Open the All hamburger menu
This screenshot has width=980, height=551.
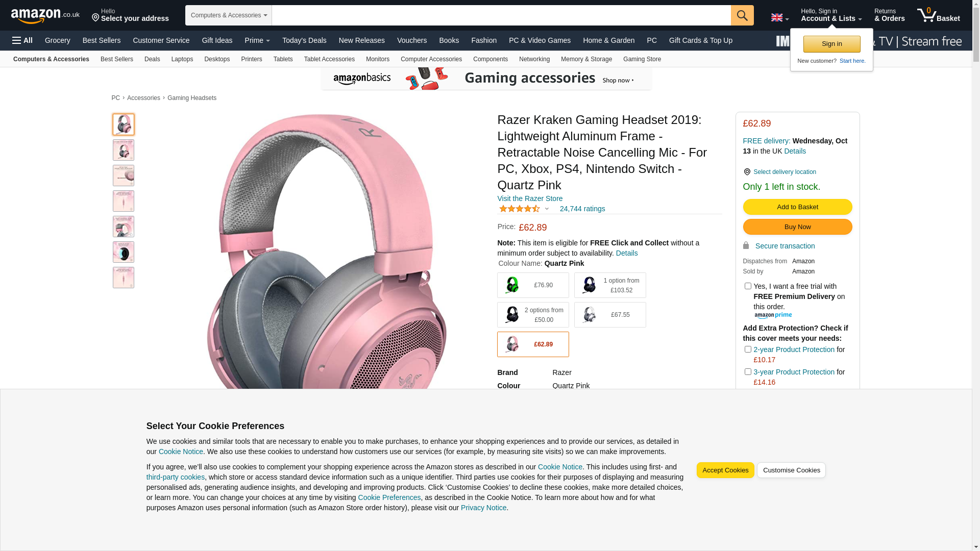coord(22,40)
